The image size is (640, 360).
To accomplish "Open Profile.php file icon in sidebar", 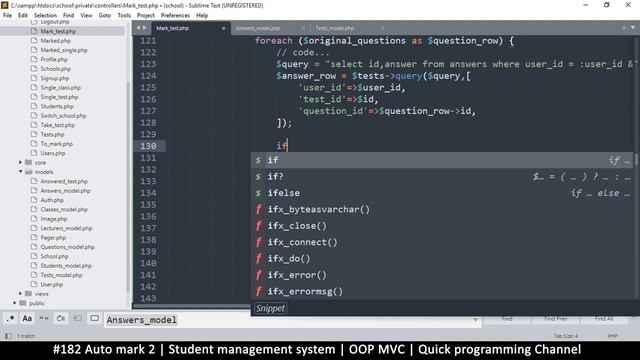I will pos(34,60).
